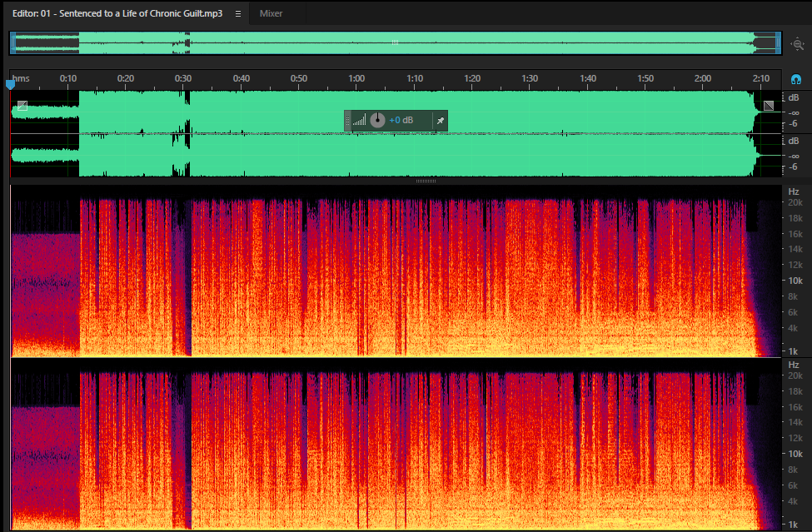Image resolution: width=812 pixels, height=532 pixels.
Task: Click the top channel dB scale label
Action: coord(794,97)
